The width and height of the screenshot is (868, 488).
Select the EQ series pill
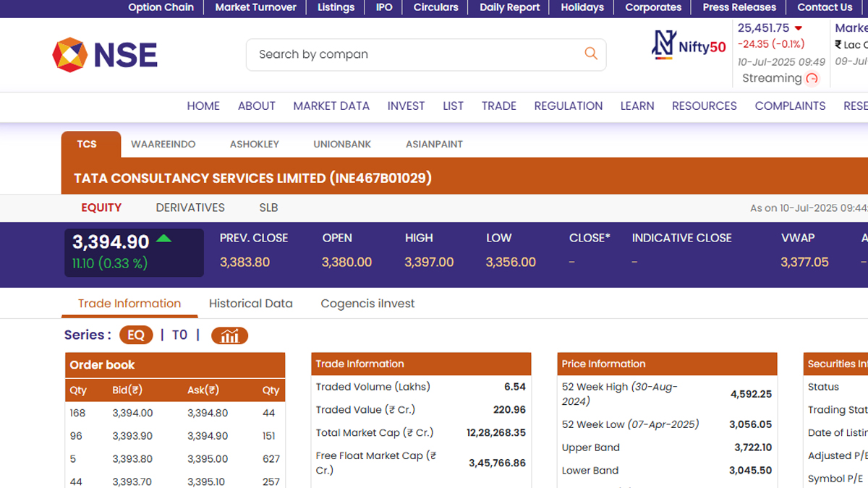click(x=136, y=335)
